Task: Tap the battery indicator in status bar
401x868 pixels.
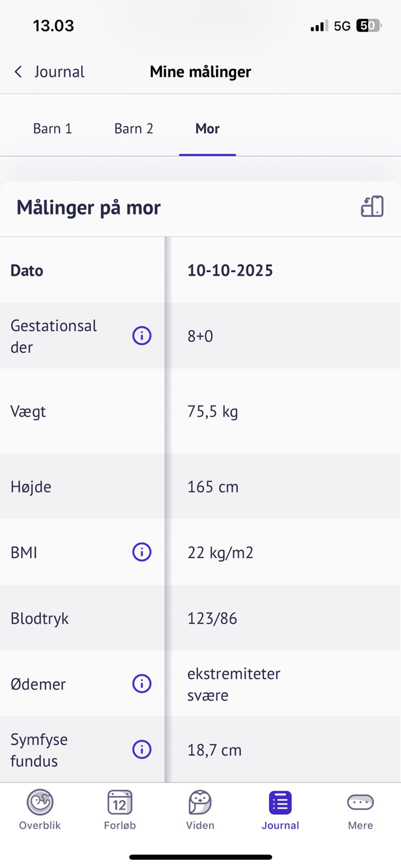Action: (x=368, y=26)
